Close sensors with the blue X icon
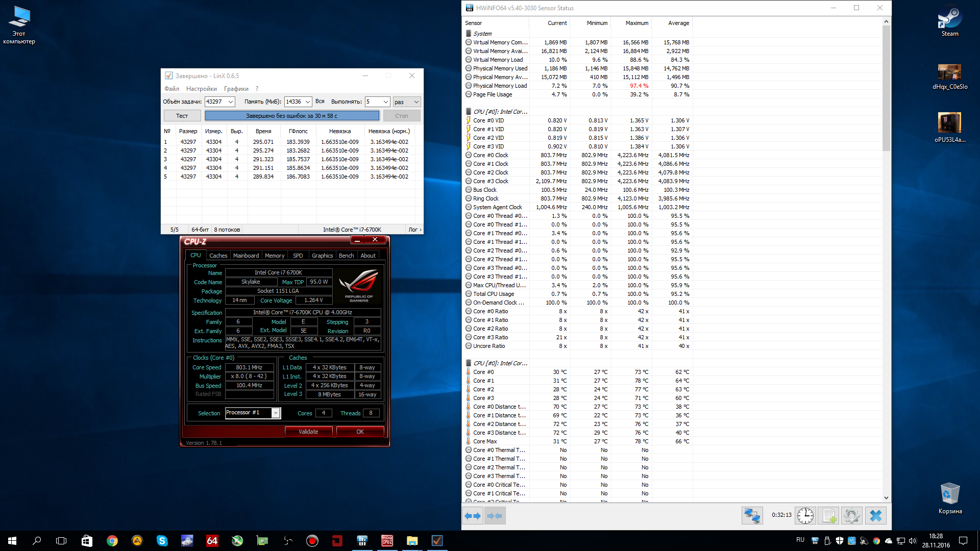This screenshot has height=551, width=980. (x=875, y=516)
